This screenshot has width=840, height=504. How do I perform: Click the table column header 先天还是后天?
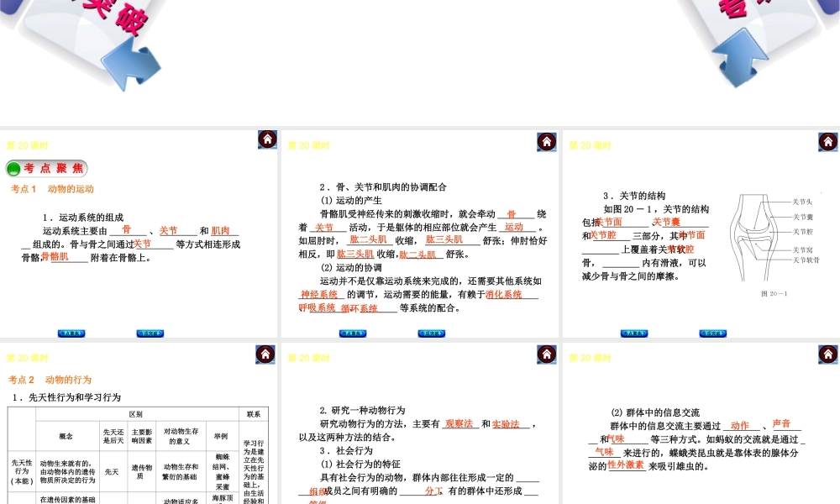click(x=113, y=436)
